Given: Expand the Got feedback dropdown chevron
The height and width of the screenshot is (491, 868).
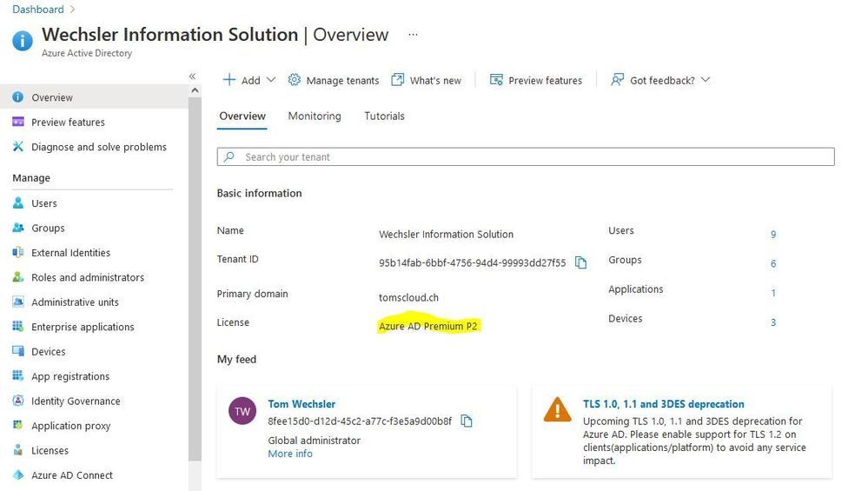Looking at the screenshot, I should 706,80.
